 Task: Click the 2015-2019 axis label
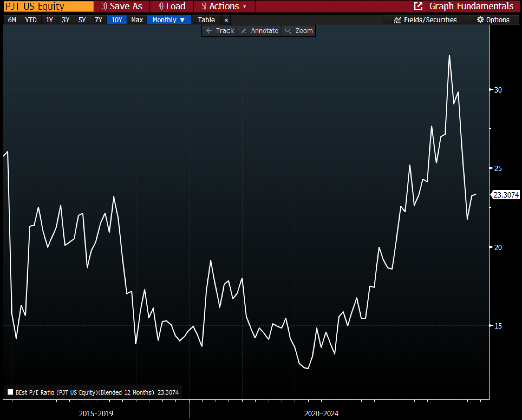pyautogui.click(x=96, y=414)
